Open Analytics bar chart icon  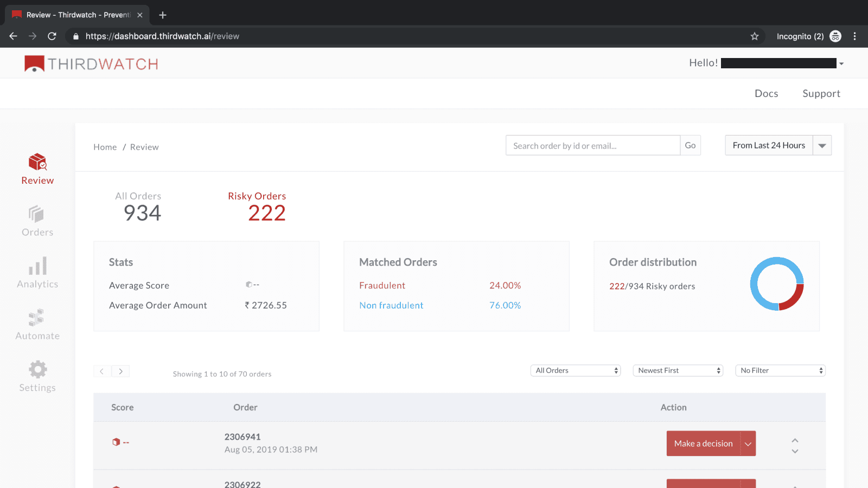[x=37, y=267]
